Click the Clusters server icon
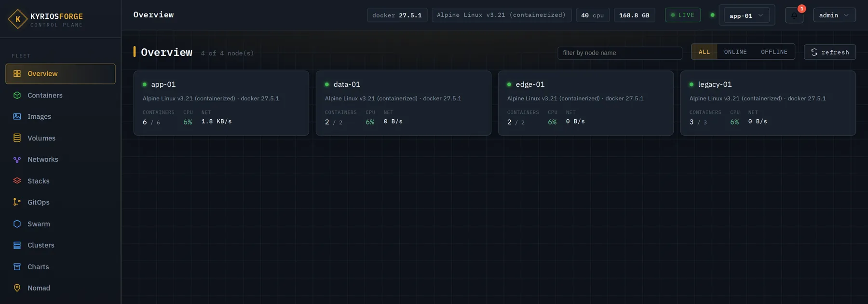The width and height of the screenshot is (868, 304). [17, 245]
